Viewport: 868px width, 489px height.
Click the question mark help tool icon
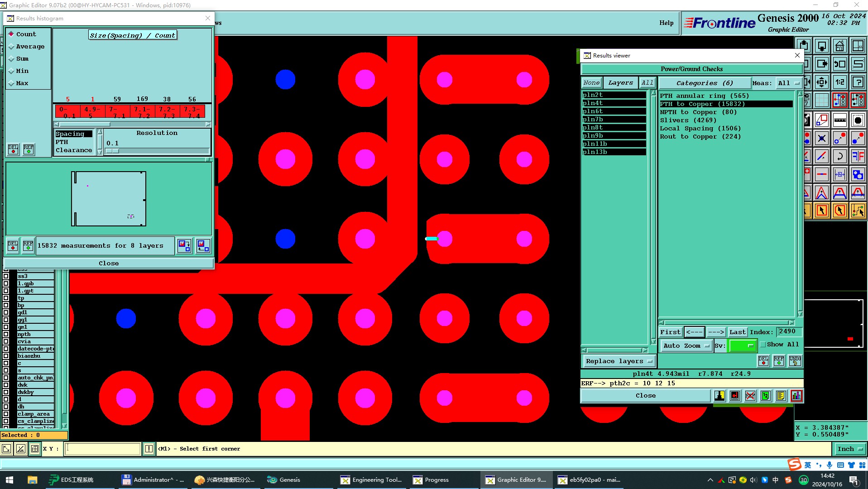[858, 82]
